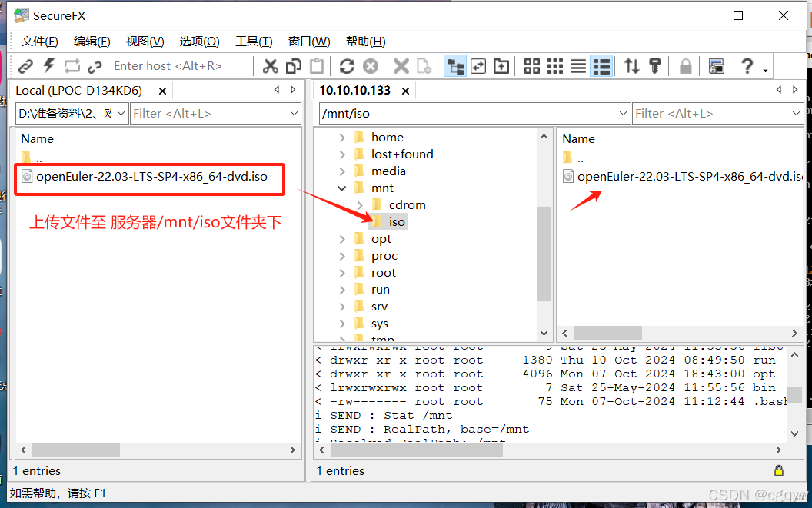The width and height of the screenshot is (812, 508).
Task: Click the Paste clipboard icon
Action: click(317, 66)
